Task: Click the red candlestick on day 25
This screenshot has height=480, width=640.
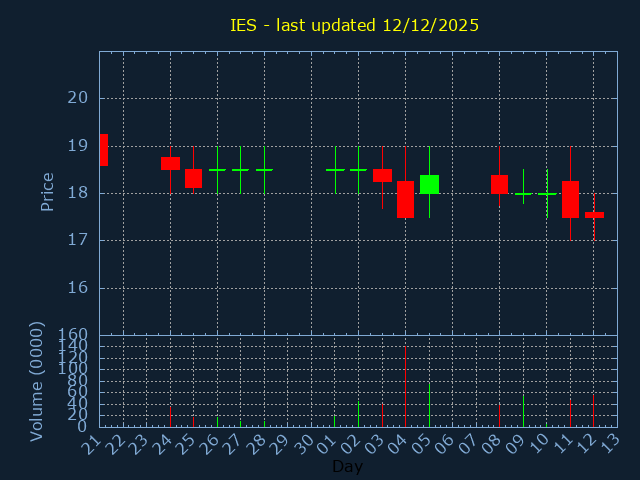Action: click(193, 178)
